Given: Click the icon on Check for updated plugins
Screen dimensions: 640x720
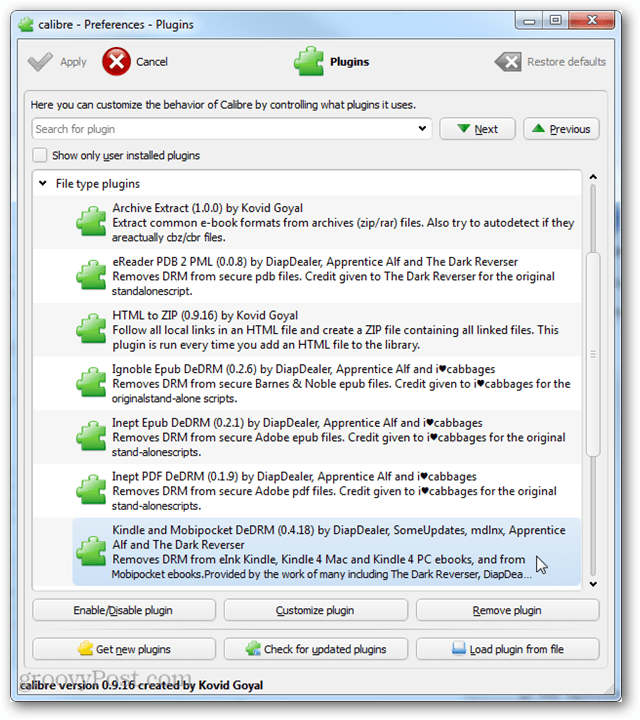Looking at the screenshot, I should pyautogui.click(x=253, y=648).
